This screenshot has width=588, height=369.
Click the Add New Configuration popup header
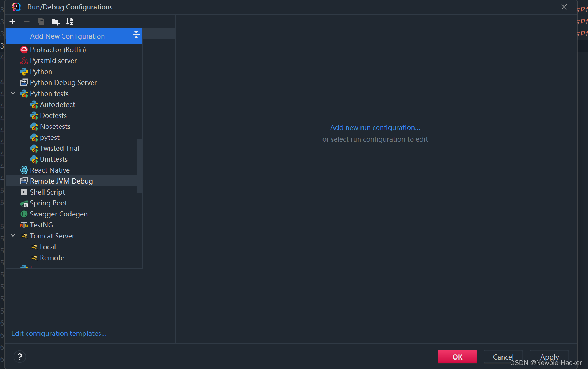pos(74,36)
